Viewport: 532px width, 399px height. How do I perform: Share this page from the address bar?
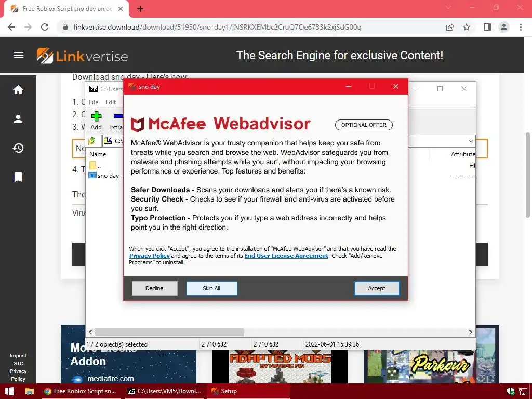point(450,27)
